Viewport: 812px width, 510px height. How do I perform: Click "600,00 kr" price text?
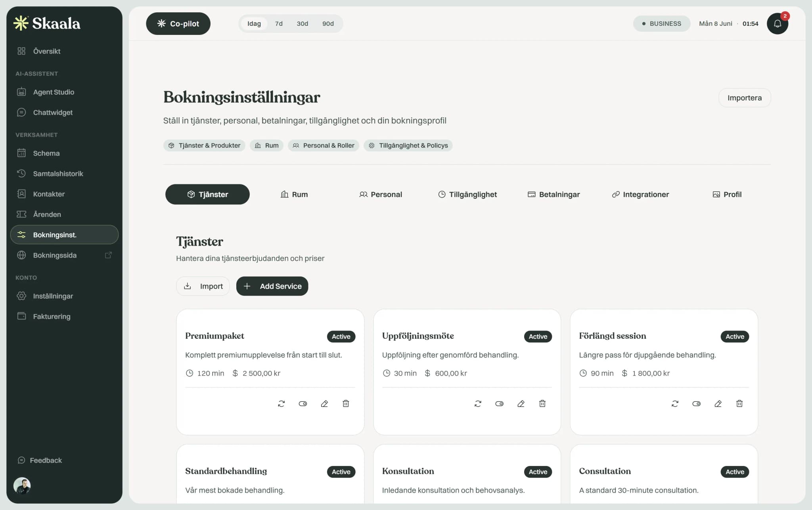click(451, 373)
